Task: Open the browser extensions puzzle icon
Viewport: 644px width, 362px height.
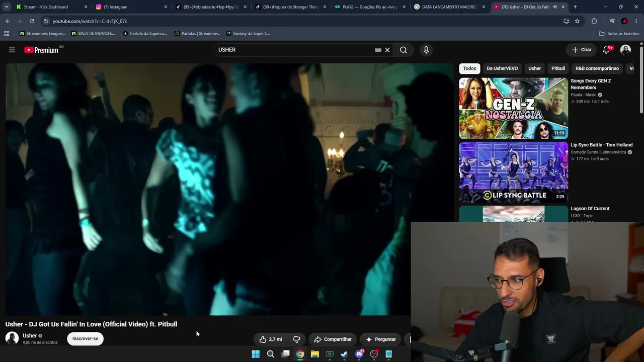Action: point(594,21)
